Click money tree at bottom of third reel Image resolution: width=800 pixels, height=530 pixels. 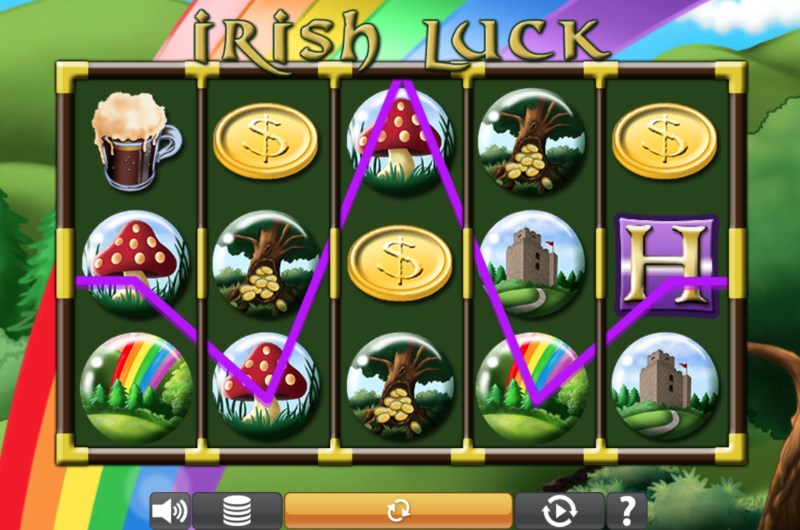400,386
